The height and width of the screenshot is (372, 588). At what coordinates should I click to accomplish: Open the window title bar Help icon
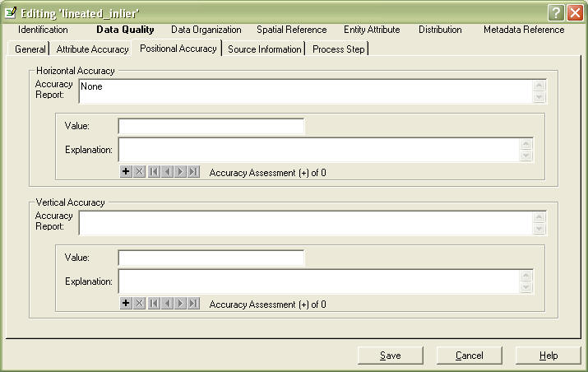[556, 12]
